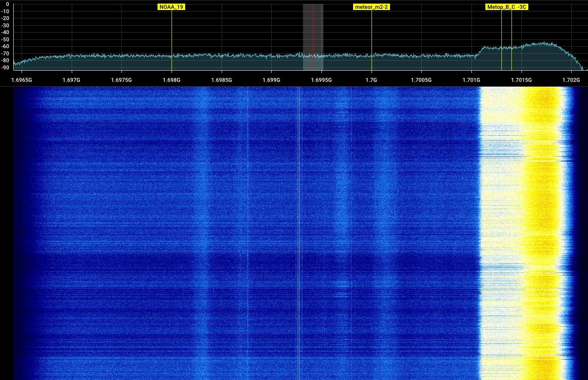Click the -90 dB scale label
The image size is (588, 380).
tap(5, 67)
